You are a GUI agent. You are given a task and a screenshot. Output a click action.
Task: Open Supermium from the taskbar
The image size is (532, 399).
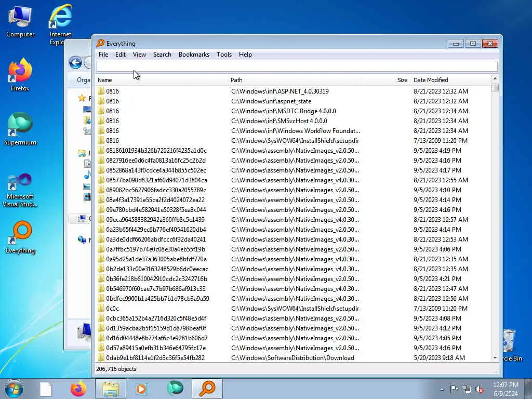tap(175, 389)
